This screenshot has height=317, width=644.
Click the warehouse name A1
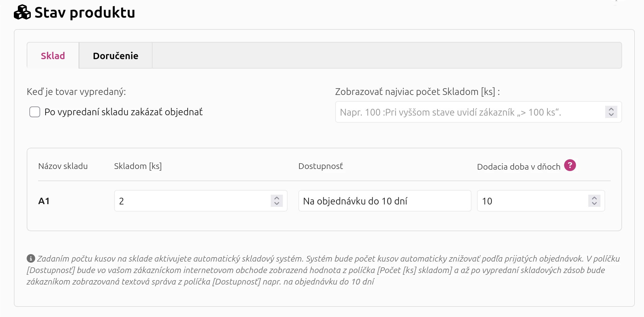[44, 201]
